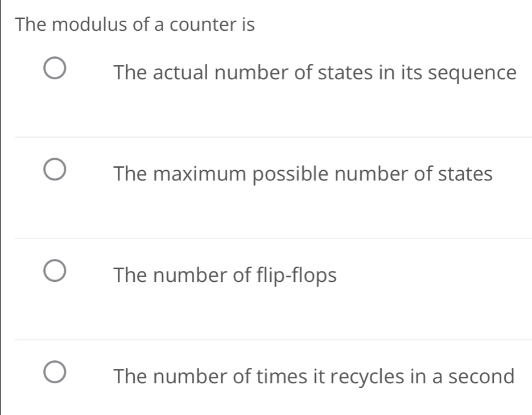Select 'The maximum possible number of states' radio button
Viewport: 532px width, 415px height.
[x=53, y=169]
